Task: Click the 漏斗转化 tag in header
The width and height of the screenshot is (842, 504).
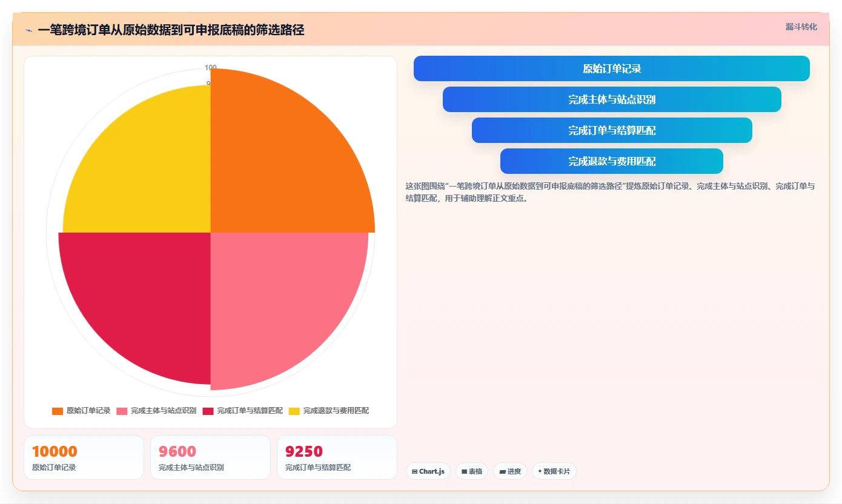Action: point(801,27)
